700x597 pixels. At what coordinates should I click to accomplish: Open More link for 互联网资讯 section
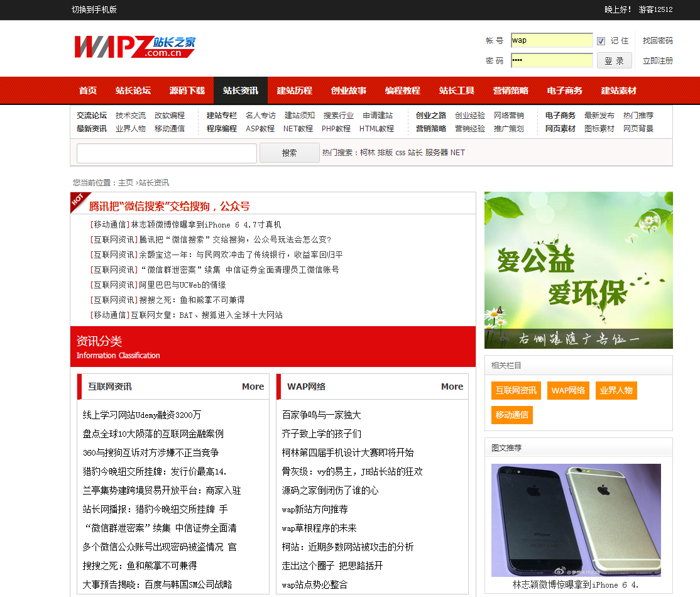tap(253, 386)
